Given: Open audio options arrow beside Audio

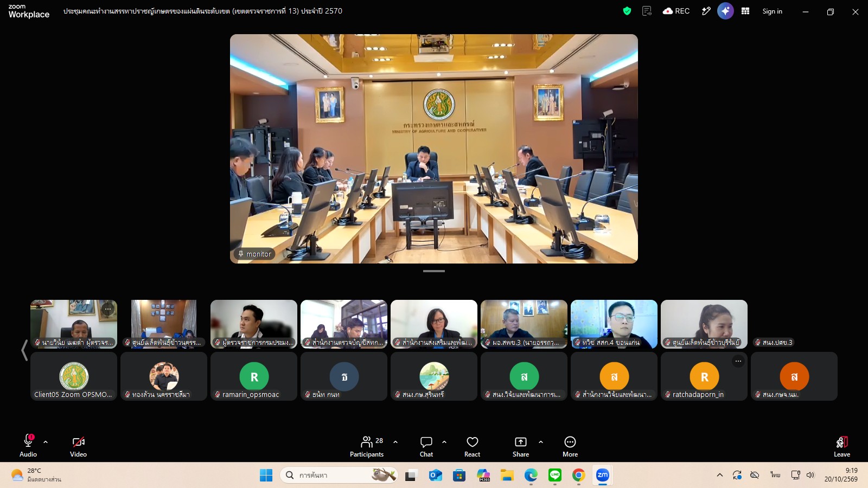Looking at the screenshot, I should coord(46,442).
